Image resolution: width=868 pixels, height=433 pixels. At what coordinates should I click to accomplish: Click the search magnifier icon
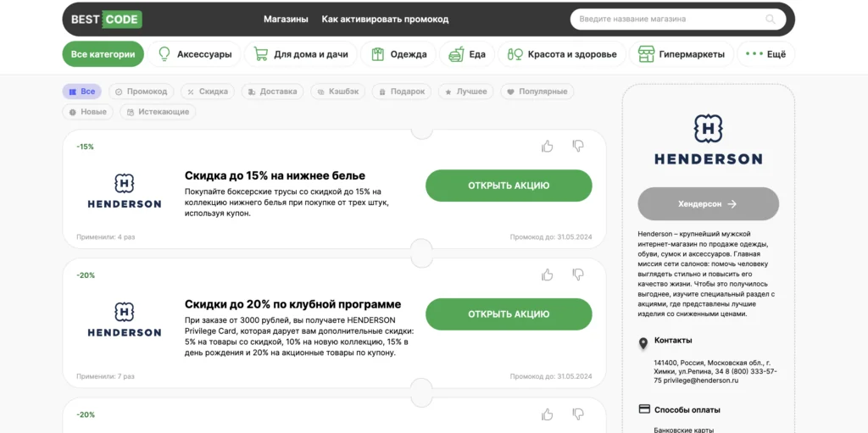point(771,19)
